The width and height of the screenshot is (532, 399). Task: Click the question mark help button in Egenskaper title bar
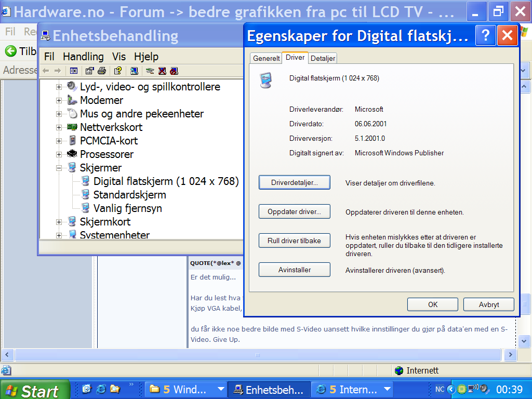pyautogui.click(x=486, y=35)
